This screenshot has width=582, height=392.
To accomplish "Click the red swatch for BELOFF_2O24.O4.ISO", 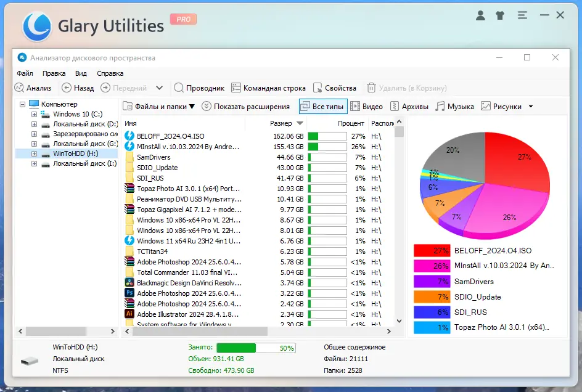I will [432, 250].
